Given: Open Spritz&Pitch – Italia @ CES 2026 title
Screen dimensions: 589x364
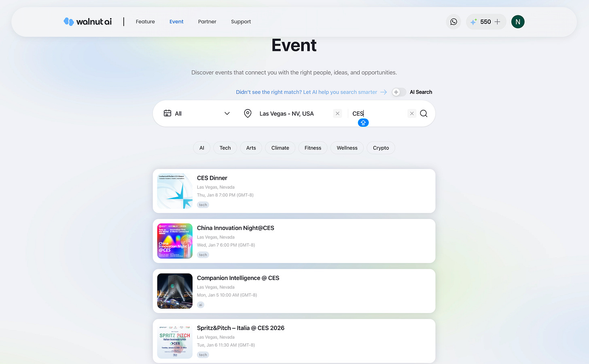Looking at the screenshot, I should 241,328.
